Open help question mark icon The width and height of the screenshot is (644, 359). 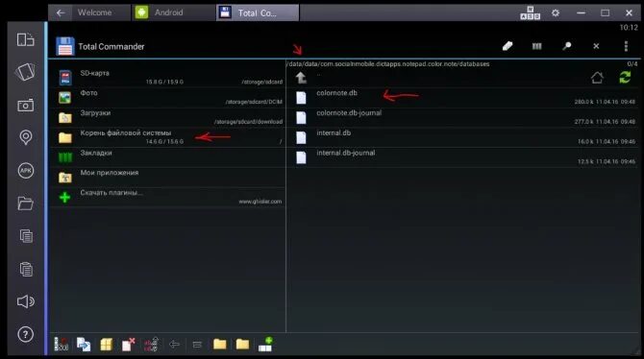point(25,334)
